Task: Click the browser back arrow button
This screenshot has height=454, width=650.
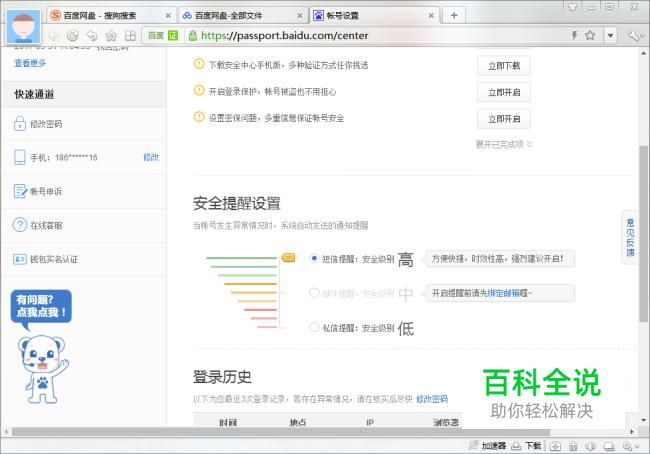Action: pos(54,36)
